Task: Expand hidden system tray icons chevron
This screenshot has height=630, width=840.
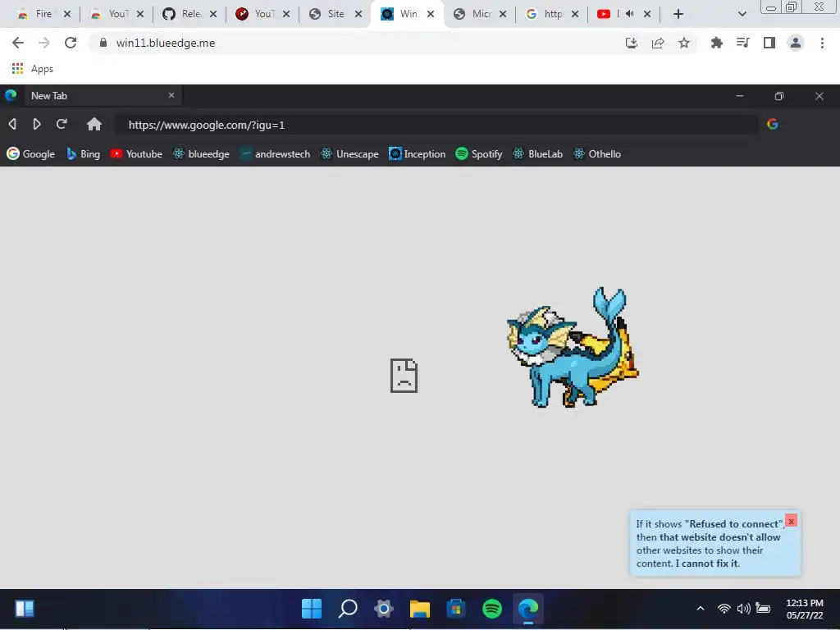Action: [x=701, y=609]
